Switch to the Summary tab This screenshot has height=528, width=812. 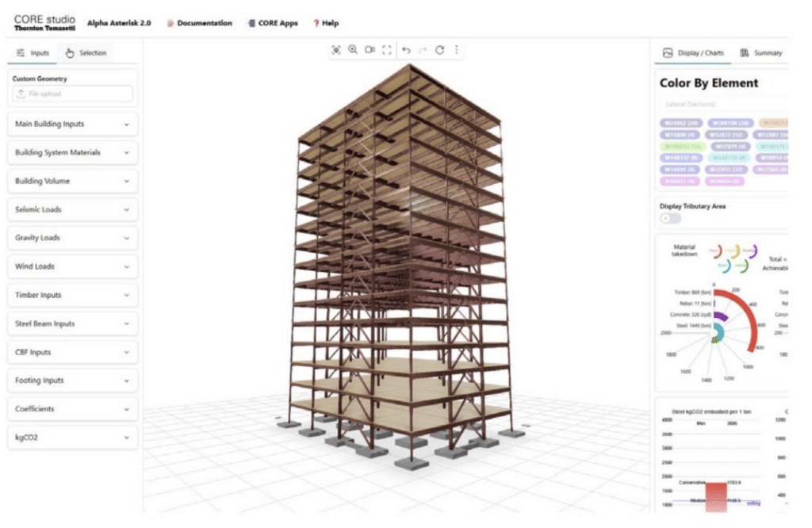coord(761,53)
